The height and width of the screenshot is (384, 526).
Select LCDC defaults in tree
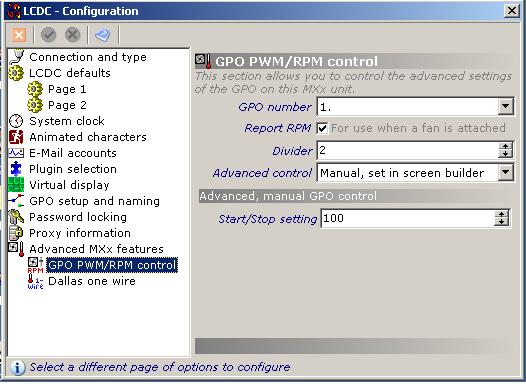70,73
